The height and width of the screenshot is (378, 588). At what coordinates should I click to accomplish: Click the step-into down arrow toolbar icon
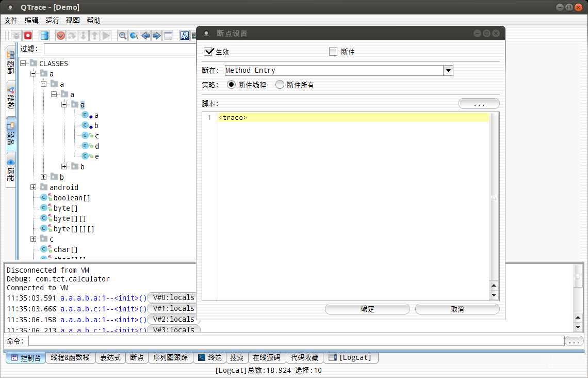point(83,35)
